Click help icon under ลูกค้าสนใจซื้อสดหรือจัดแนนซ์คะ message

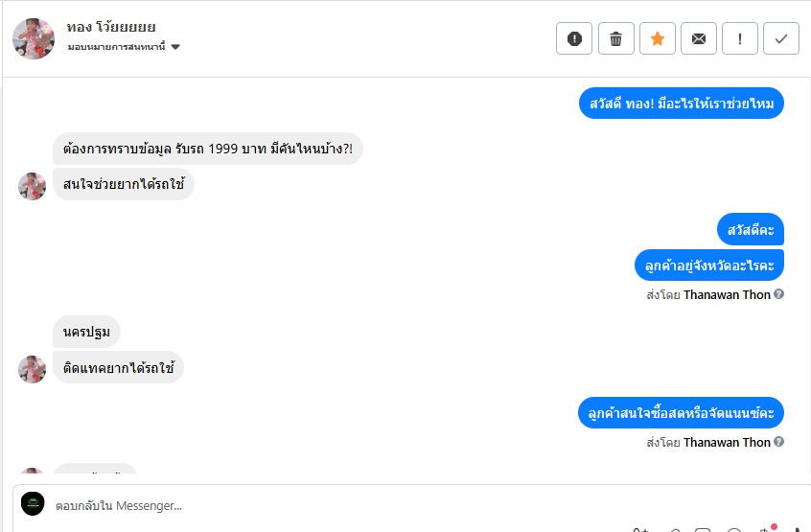[778, 442]
